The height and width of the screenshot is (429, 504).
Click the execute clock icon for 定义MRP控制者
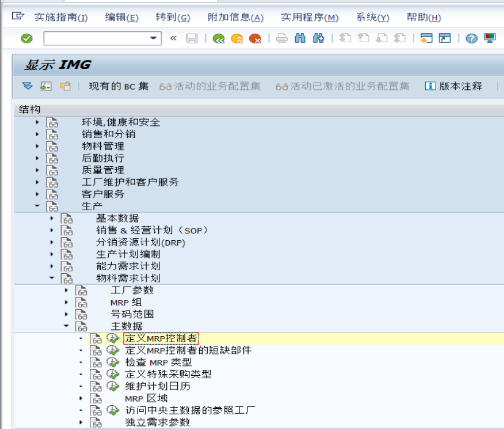pyautogui.click(x=113, y=339)
